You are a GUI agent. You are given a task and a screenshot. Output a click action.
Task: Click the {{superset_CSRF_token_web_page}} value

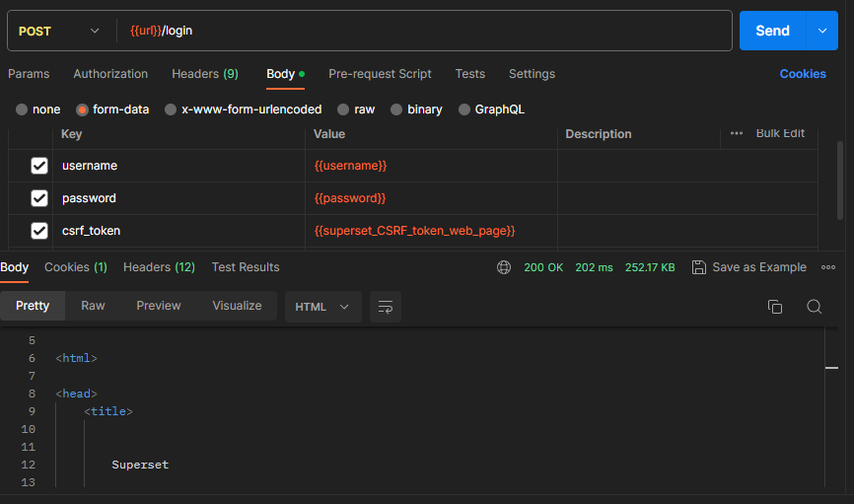[x=414, y=231]
